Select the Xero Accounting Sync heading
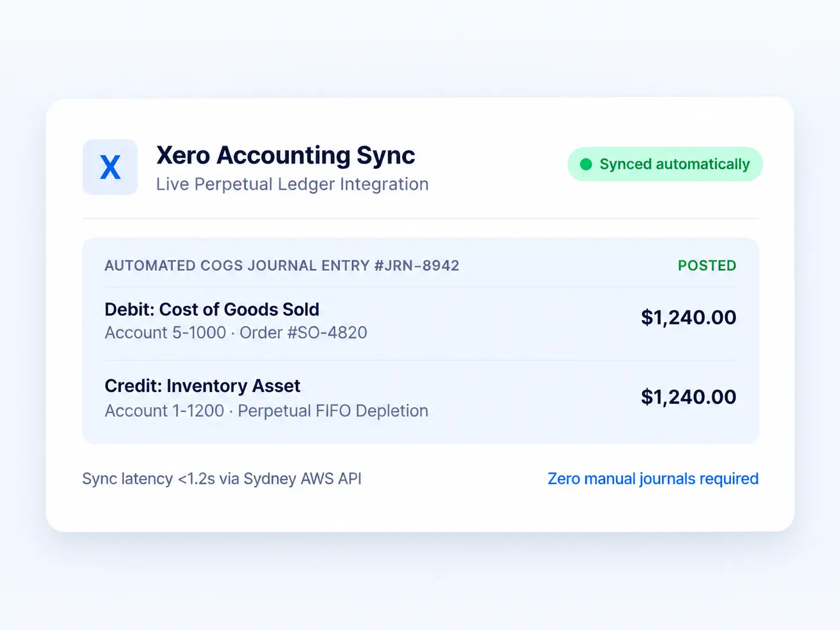840x630 pixels. (286, 155)
